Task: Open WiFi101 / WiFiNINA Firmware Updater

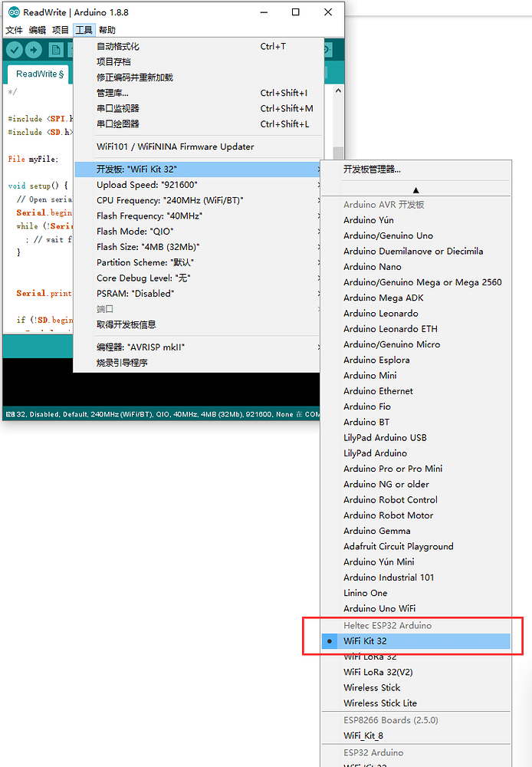Action: [175, 146]
